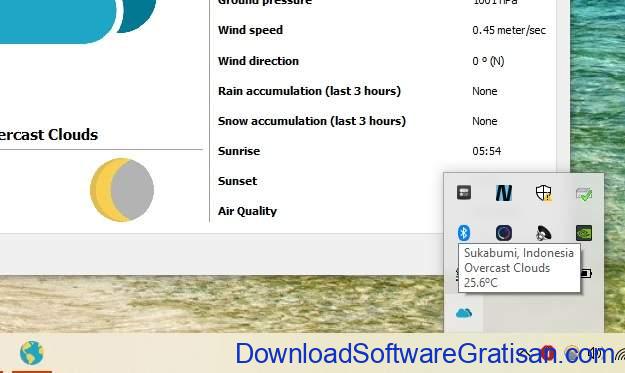This screenshot has height=373, width=625.
Task: Click the yellow crescent moon icon
Action: click(x=122, y=190)
